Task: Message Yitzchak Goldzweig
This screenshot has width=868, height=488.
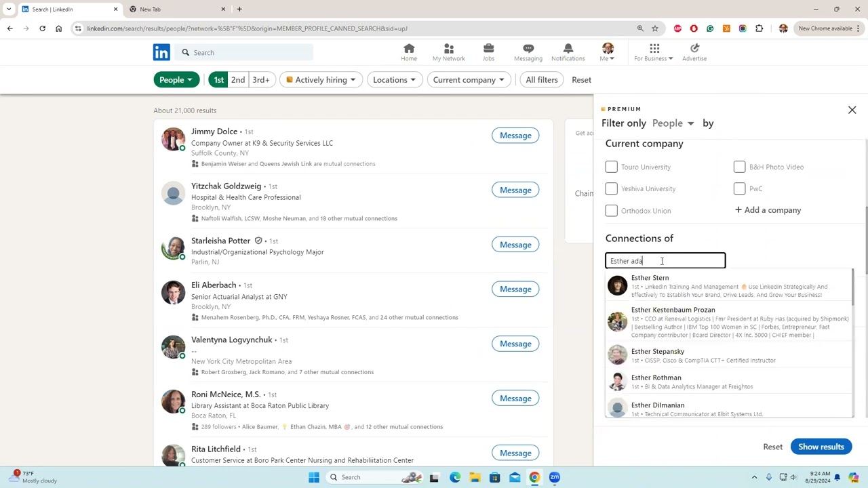Action: [515, 190]
